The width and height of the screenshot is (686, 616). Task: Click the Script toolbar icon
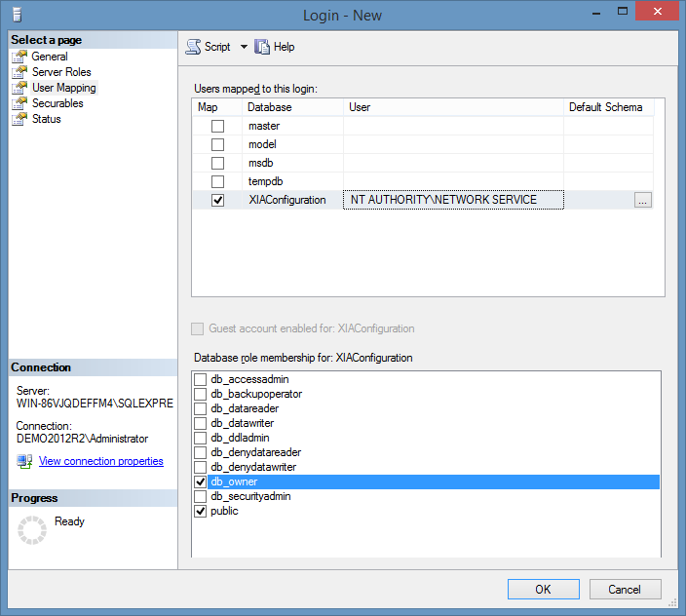[193, 47]
